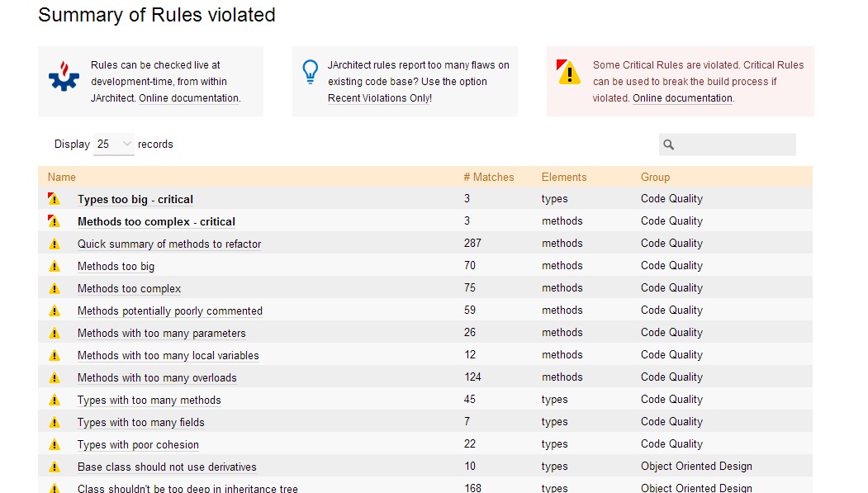This screenshot has height=493, width=868.
Task: Click the search magnifier icon
Action: [x=669, y=145]
